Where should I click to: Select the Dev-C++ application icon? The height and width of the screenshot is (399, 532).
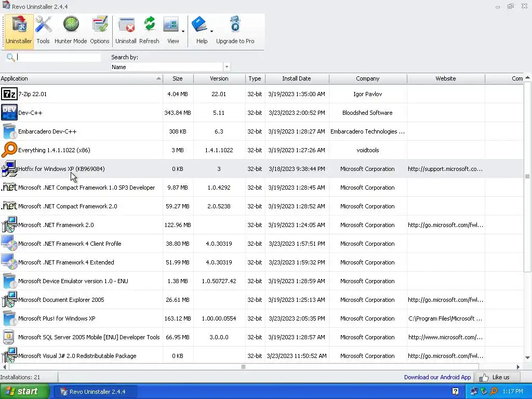pos(9,113)
